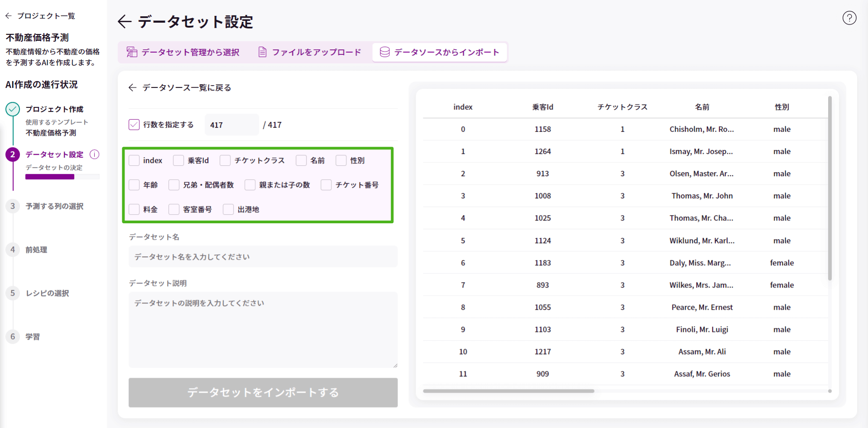This screenshot has width=868, height=428.
Task: Check the index column checkbox
Action: (x=134, y=160)
